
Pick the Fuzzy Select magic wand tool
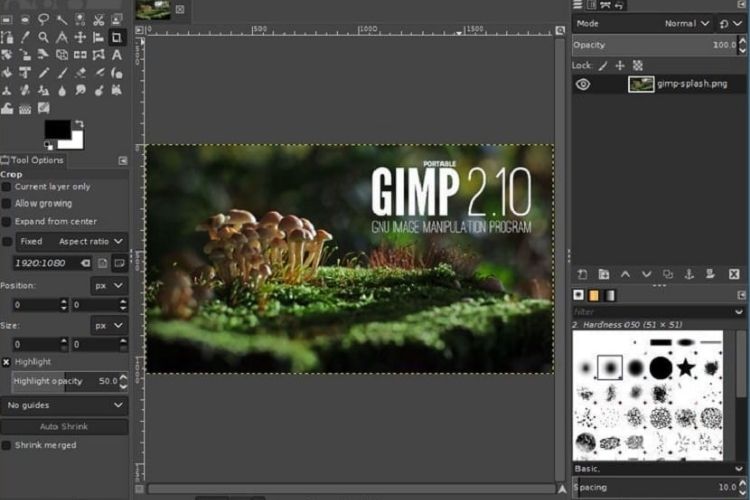pos(62,20)
